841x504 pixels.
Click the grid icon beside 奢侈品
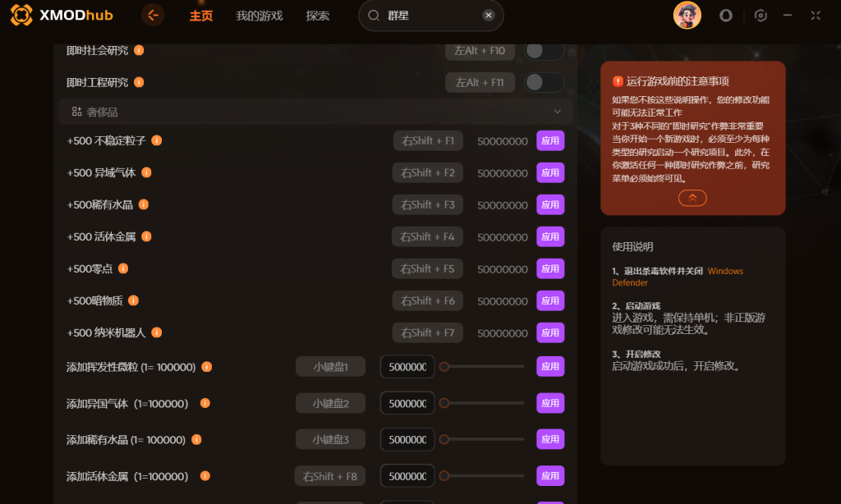76,112
